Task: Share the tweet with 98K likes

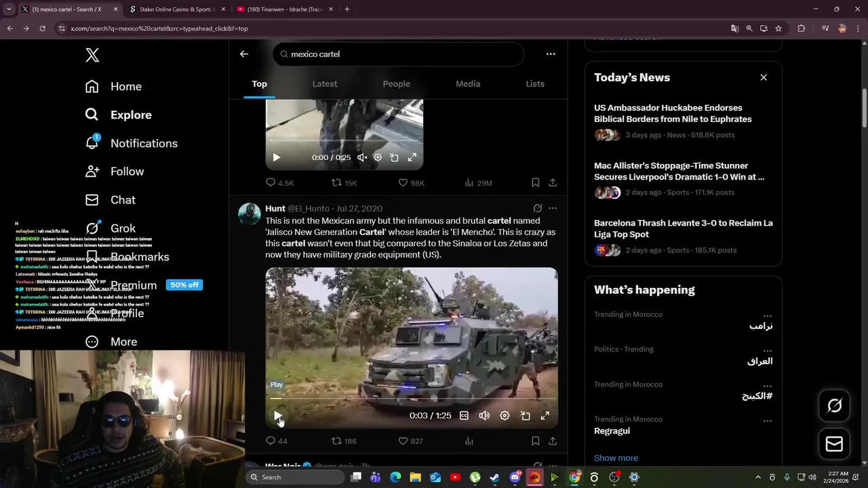Action: tap(553, 182)
